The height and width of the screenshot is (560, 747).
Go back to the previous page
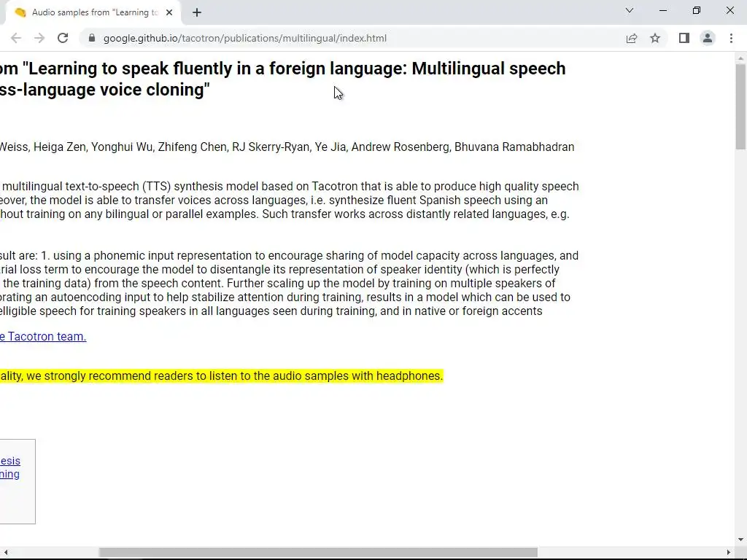[16, 38]
